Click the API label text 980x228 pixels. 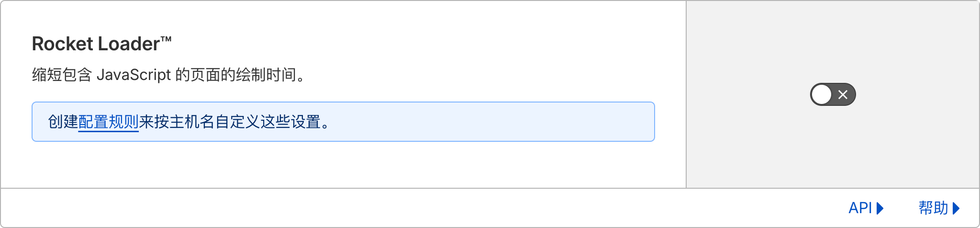[860, 208]
